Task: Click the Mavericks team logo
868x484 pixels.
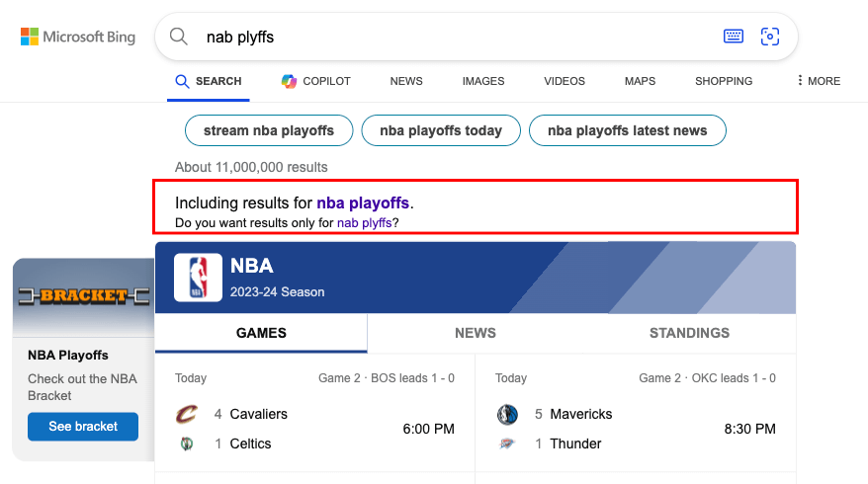Action: (507, 414)
